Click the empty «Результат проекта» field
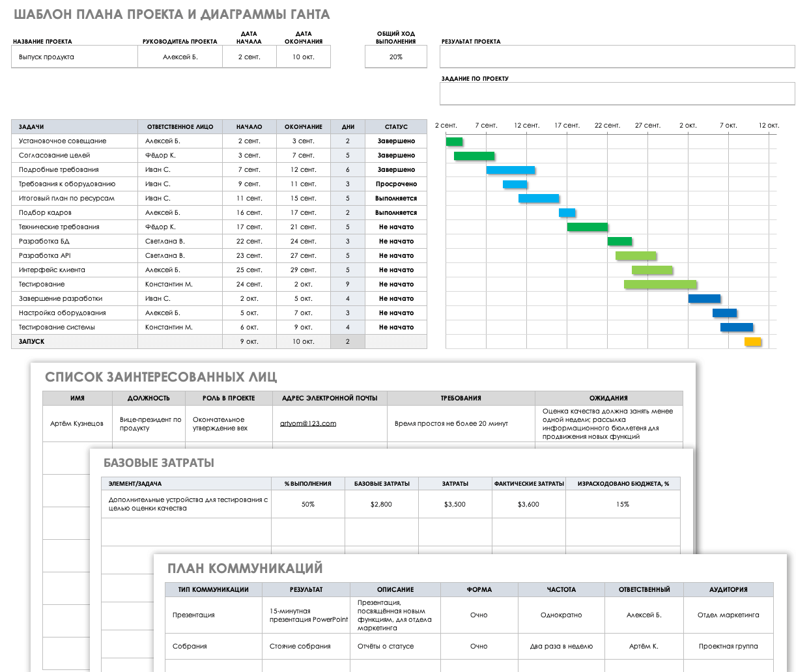 click(x=617, y=57)
